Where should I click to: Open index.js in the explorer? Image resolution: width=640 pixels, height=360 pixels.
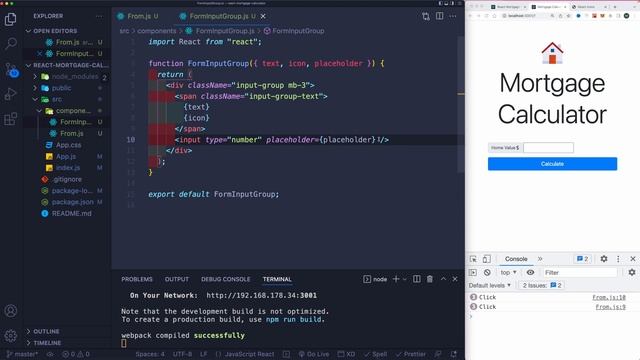[x=68, y=168]
